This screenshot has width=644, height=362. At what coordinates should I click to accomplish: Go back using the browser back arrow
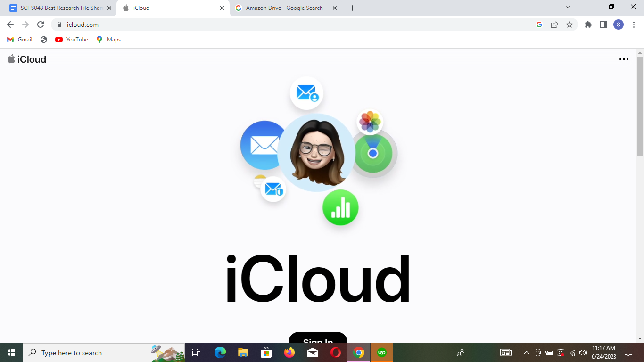tap(10, 25)
